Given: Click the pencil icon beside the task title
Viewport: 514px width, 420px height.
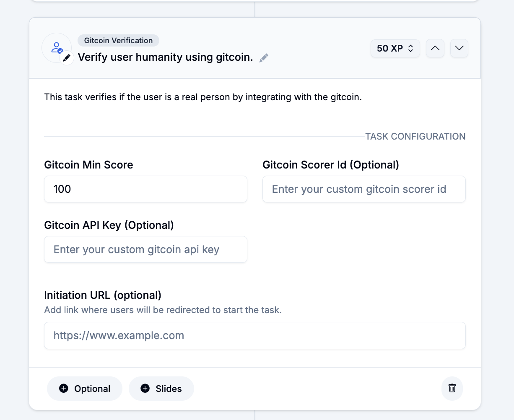Looking at the screenshot, I should click(264, 58).
